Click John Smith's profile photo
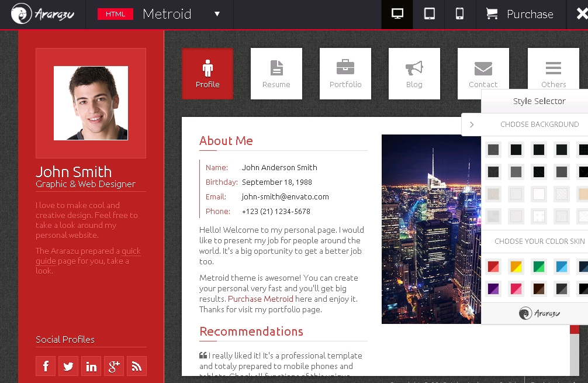The height and width of the screenshot is (383, 588). (x=91, y=103)
